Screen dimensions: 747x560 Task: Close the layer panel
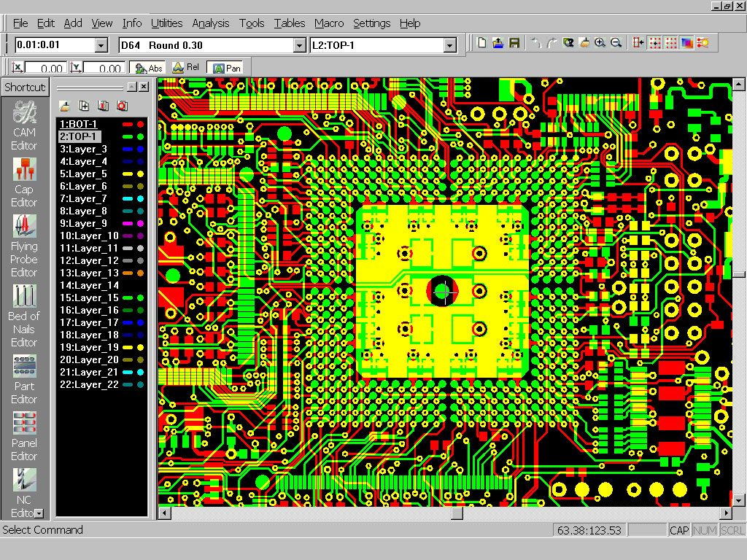point(144,87)
